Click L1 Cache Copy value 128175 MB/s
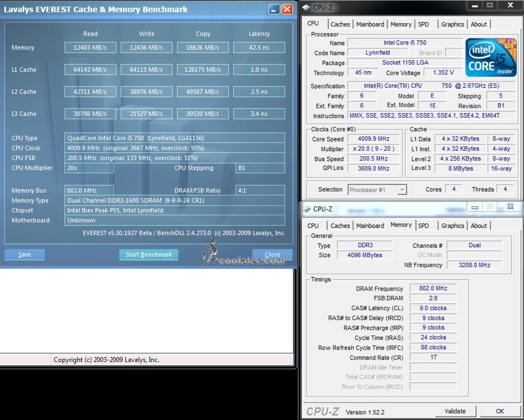 [x=202, y=70]
